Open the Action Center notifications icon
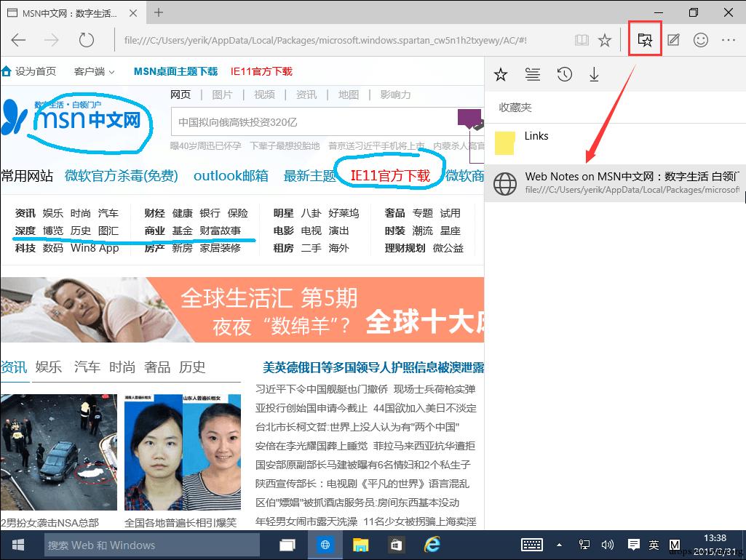This screenshot has height=560, width=746. (633, 545)
